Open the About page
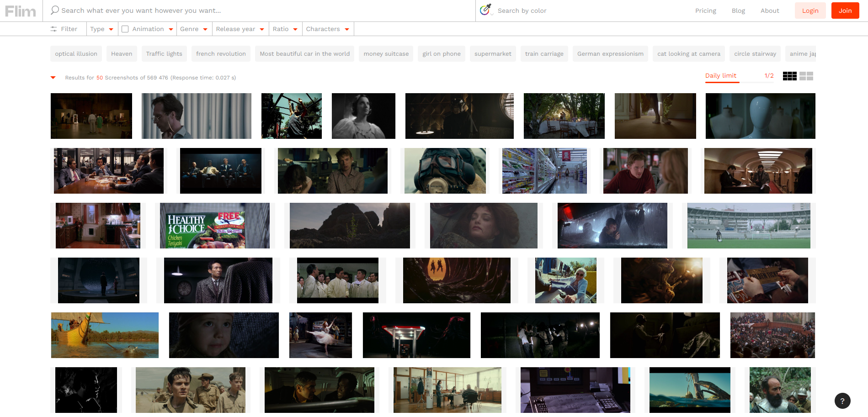 tap(770, 11)
